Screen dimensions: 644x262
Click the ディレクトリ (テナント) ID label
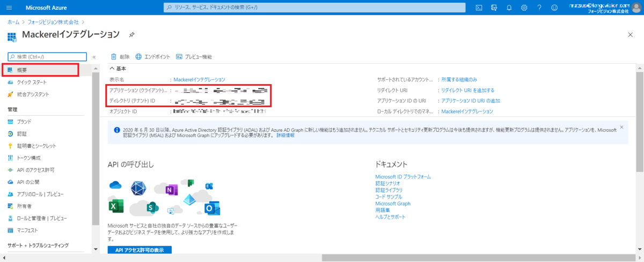132,101
